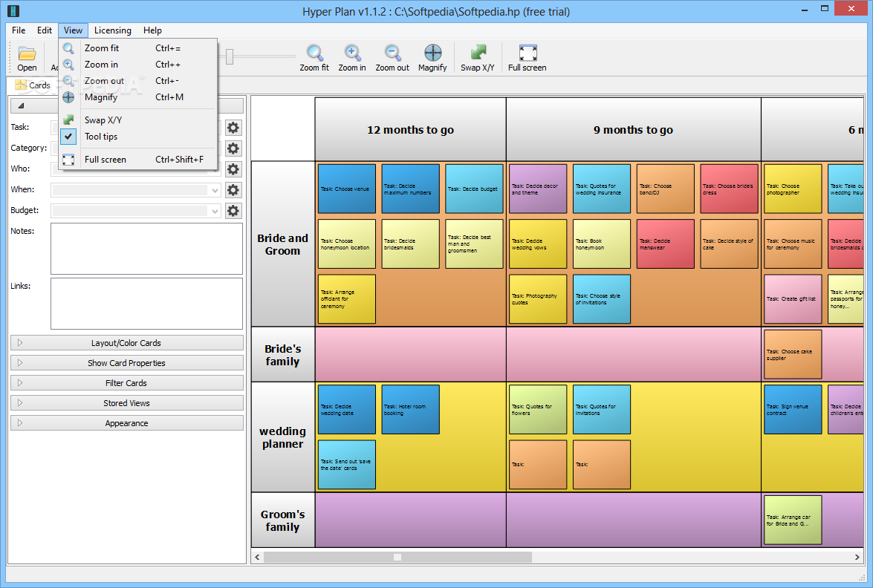Open the When dropdown list

[215, 190]
